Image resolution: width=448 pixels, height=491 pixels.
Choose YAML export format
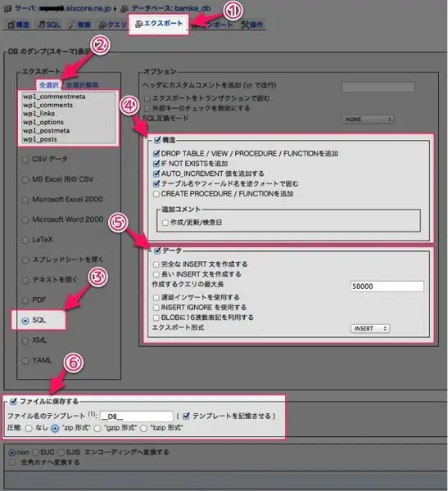pyautogui.click(x=25, y=361)
